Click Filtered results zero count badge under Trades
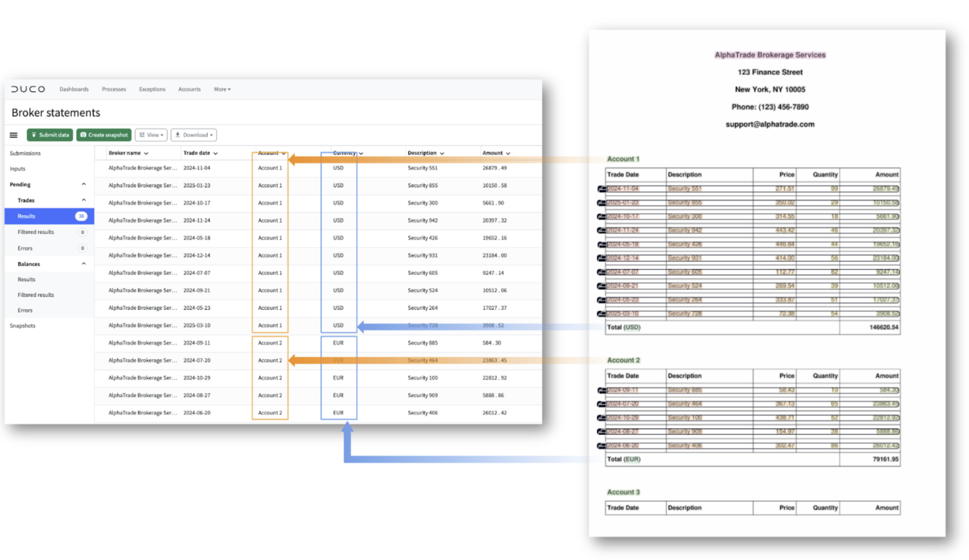Viewport: 969px width, 560px height. pyautogui.click(x=82, y=232)
